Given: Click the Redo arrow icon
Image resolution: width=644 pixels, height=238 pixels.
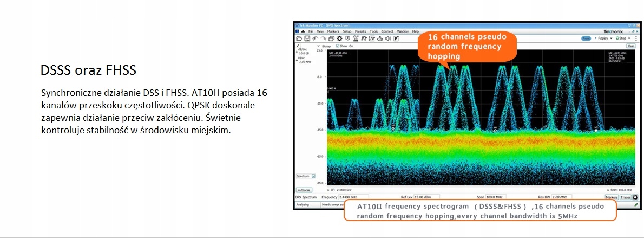Looking at the screenshot, I should point(323,38).
